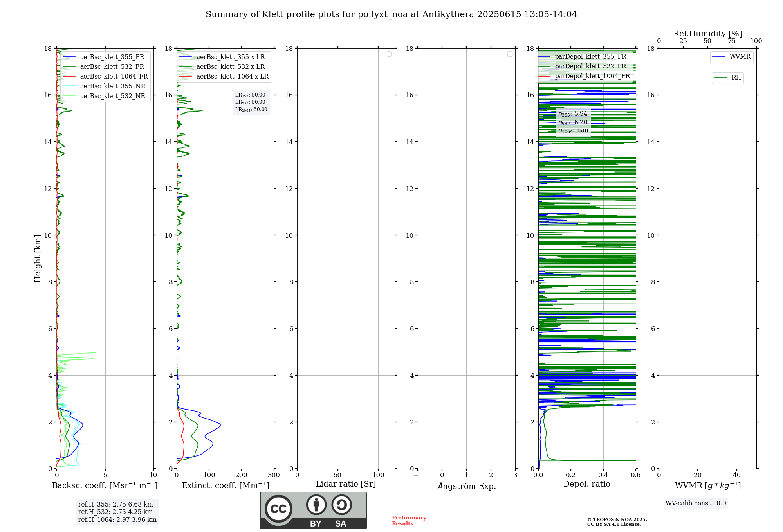
Task: Click the Preliminary Results red label
Action: tap(409, 521)
